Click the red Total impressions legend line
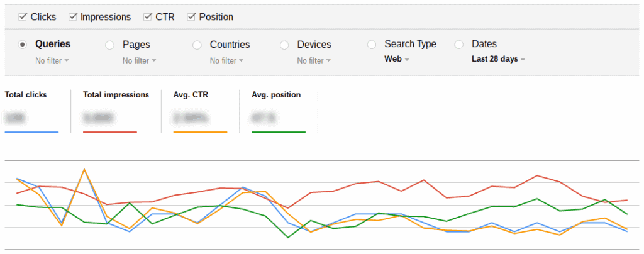 [x=110, y=132]
